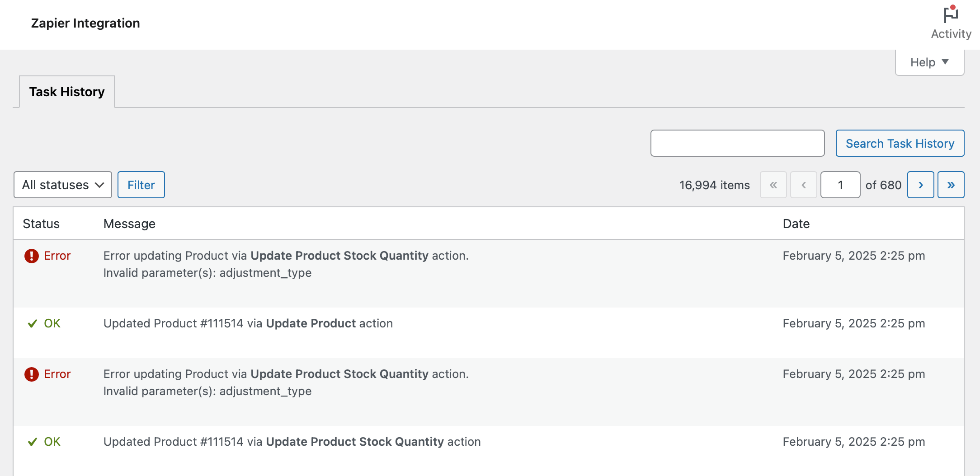Select the Task History tab
980x476 pixels.
[67, 92]
